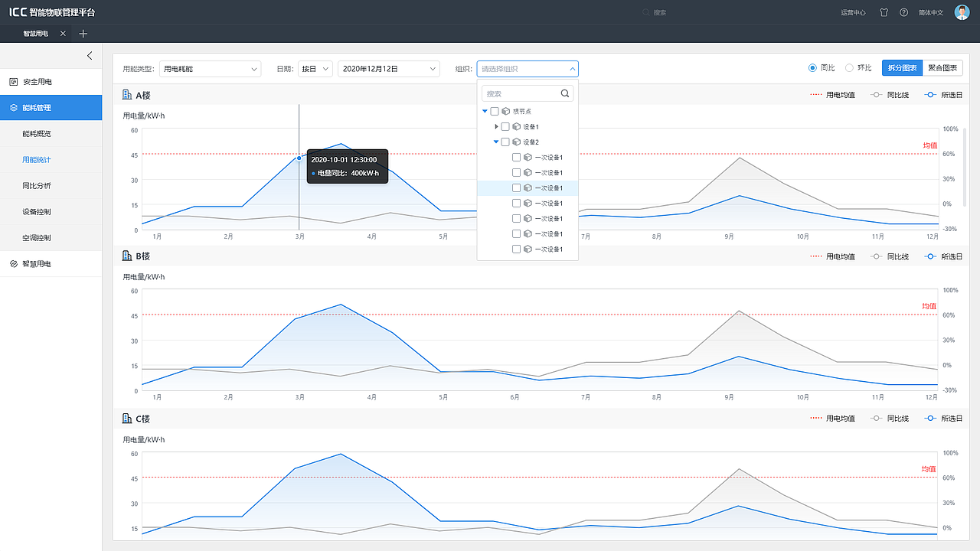
Task: Close the 请选择组织 dropdown
Action: [x=528, y=69]
